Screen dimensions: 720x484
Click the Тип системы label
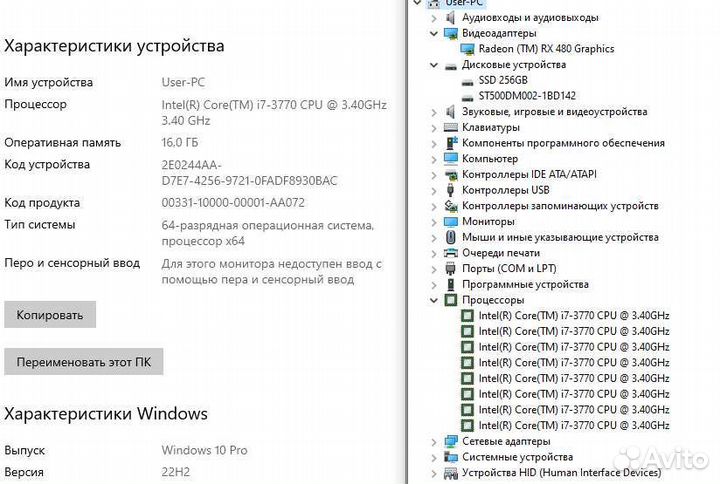40,225
